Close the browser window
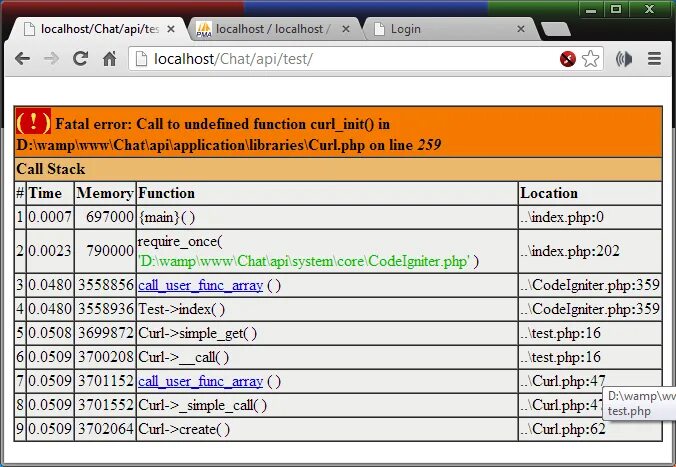676x467 pixels. click(x=650, y=9)
